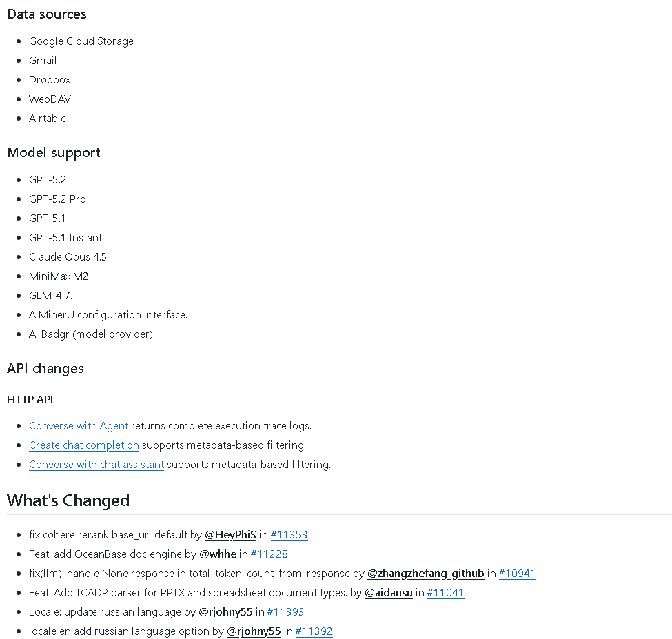The height and width of the screenshot is (639, 672).
Task: Open the Create chat completion link
Action: (x=84, y=445)
